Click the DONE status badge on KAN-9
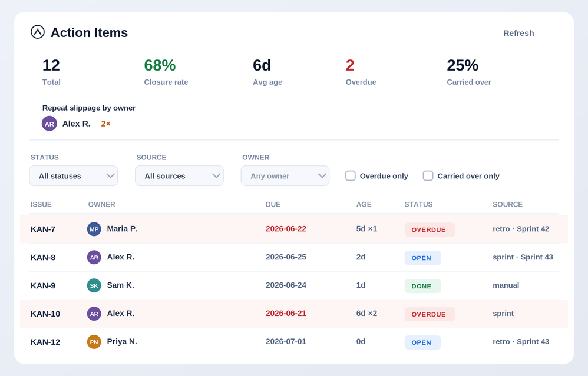 point(422,286)
